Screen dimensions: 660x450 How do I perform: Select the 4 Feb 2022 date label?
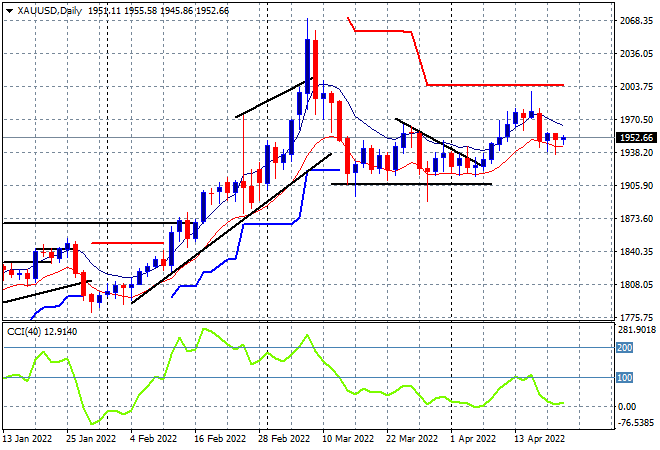click(x=154, y=439)
